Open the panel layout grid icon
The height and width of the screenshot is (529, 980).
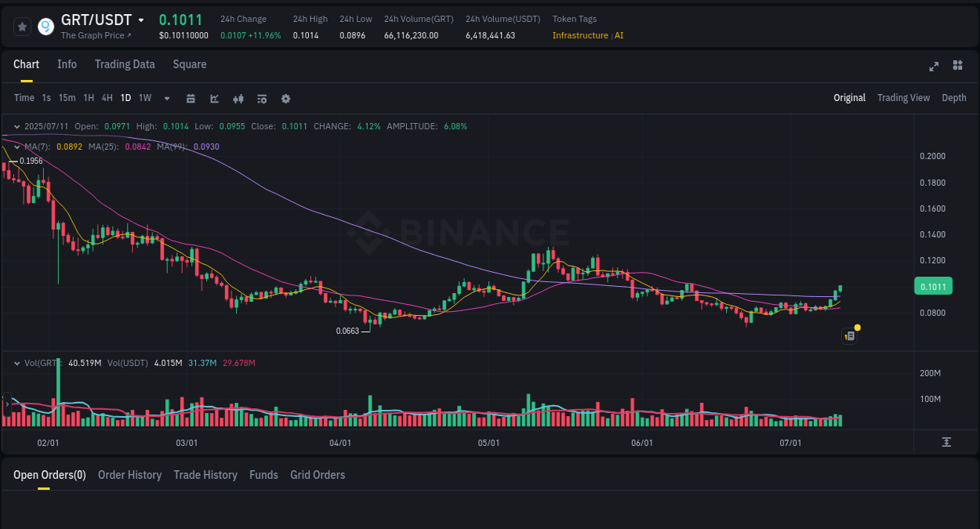pos(957,67)
